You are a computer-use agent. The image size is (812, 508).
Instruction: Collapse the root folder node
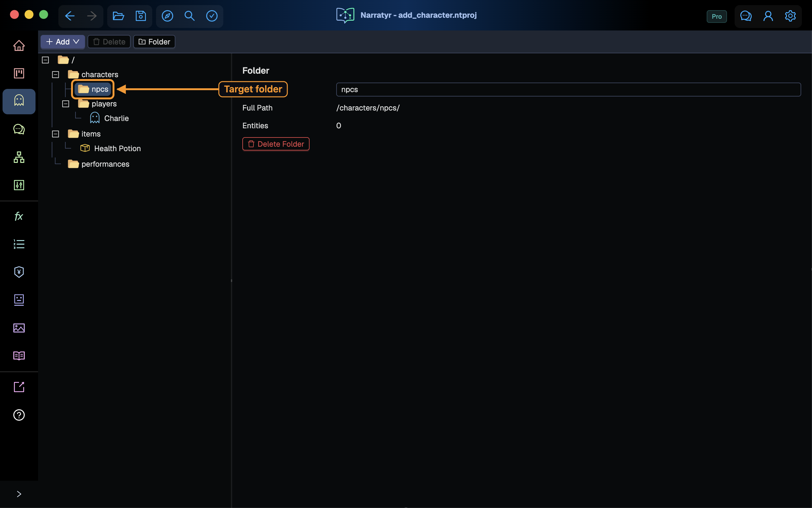[45, 60]
